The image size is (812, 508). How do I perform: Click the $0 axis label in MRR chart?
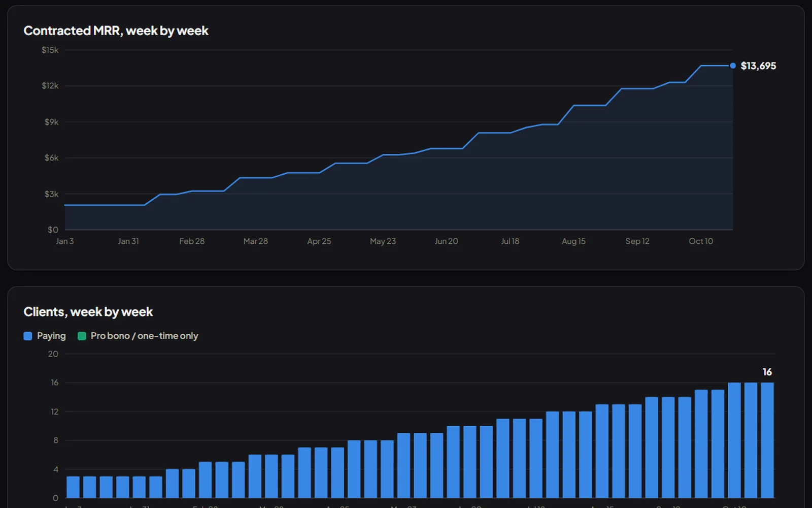pos(53,230)
